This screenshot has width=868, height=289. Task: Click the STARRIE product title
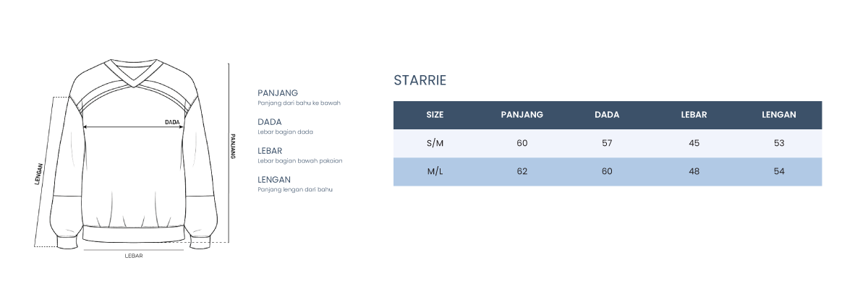[420, 80]
